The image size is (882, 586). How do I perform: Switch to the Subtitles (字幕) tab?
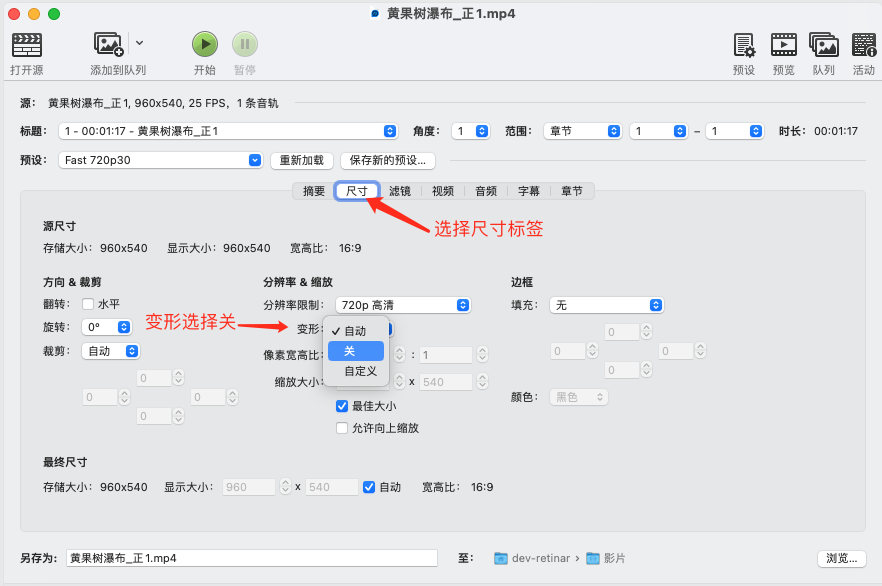pyautogui.click(x=529, y=191)
